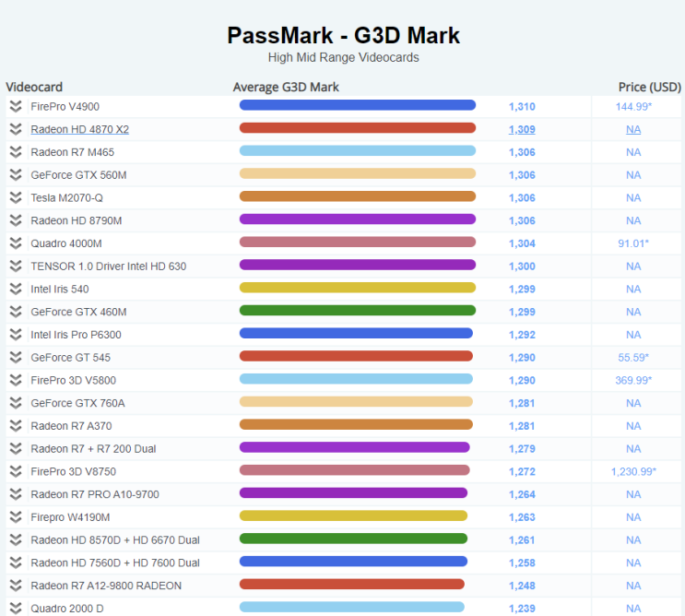The width and height of the screenshot is (685, 616).
Task: Expand the Firepro W4190M row chevron
Action: click(x=16, y=517)
